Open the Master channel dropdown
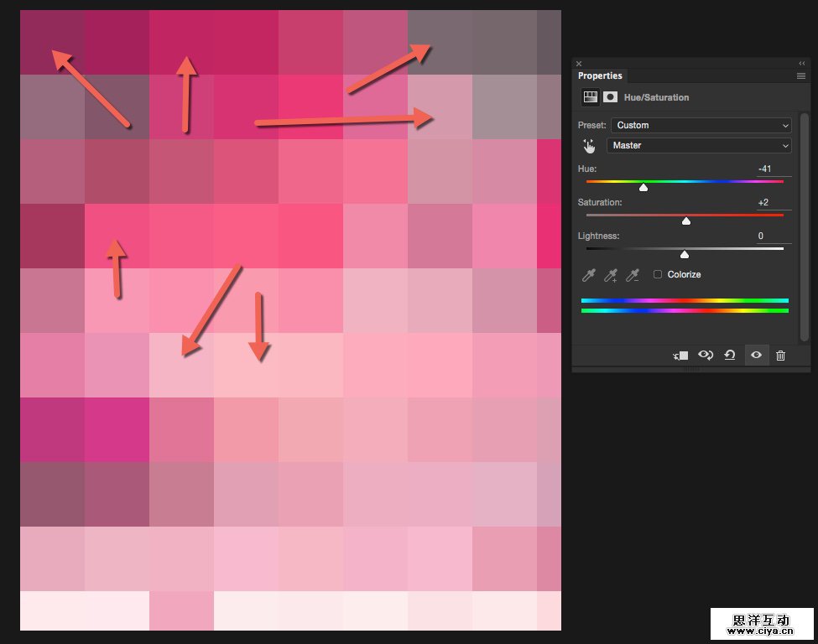The height and width of the screenshot is (644, 818). click(701, 146)
